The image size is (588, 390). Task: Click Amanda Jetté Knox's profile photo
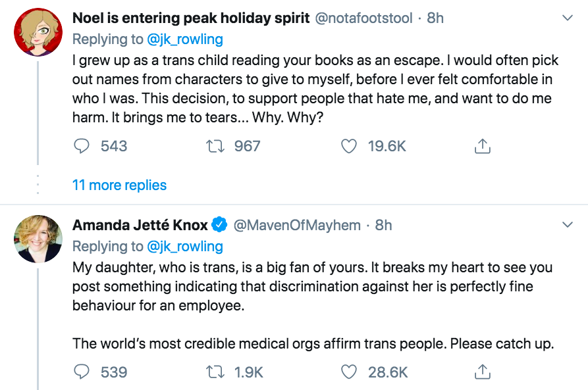point(38,239)
